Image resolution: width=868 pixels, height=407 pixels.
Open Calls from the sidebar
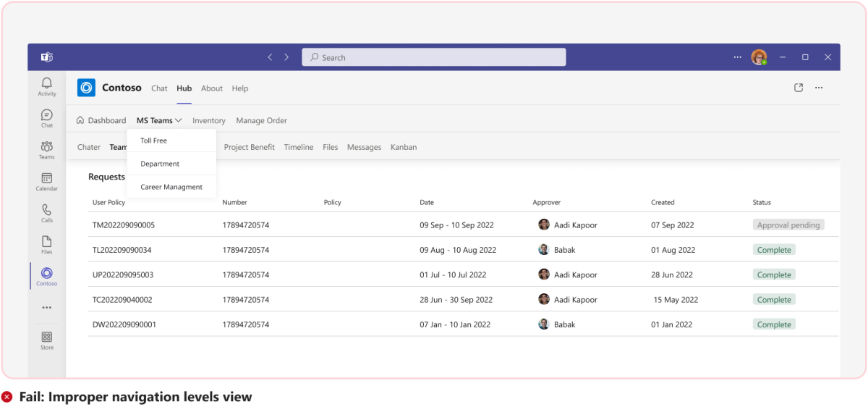(x=47, y=213)
